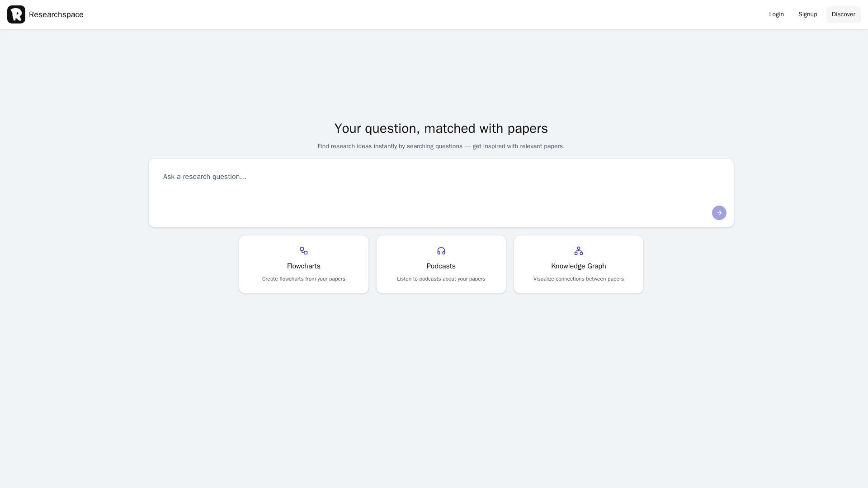Focus the research question input box
868x488 pixels.
tap(434, 185)
